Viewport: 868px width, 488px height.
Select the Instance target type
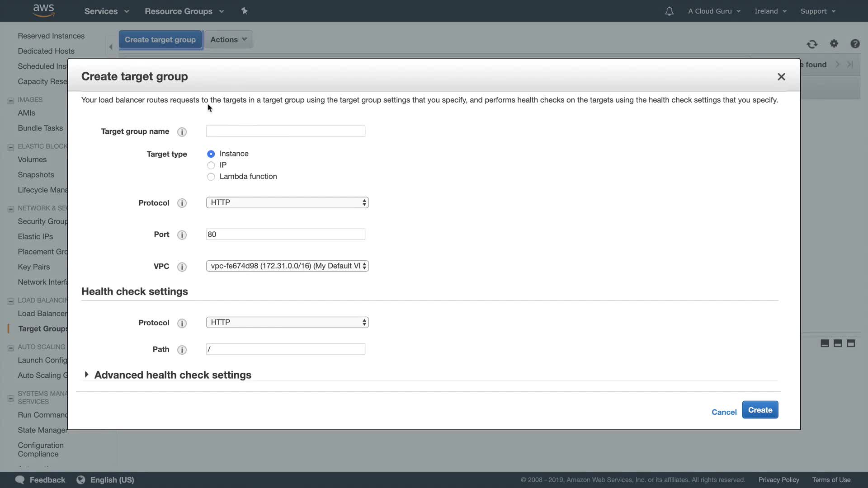tap(211, 154)
